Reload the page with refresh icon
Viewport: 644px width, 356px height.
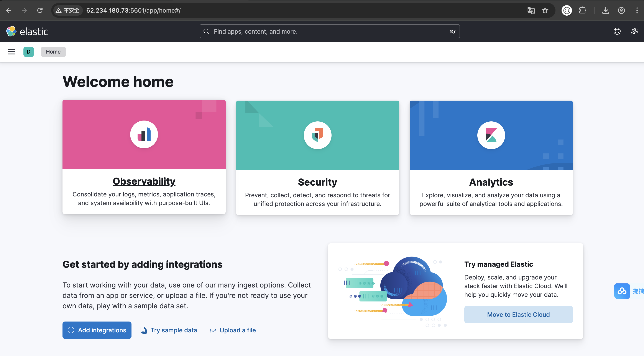click(x=40, y=10)
